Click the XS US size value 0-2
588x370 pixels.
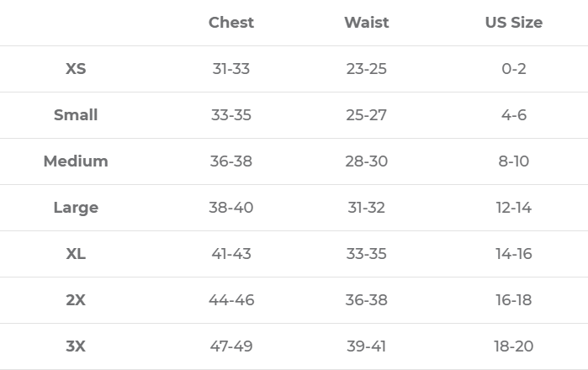click(x=513, y=69)
